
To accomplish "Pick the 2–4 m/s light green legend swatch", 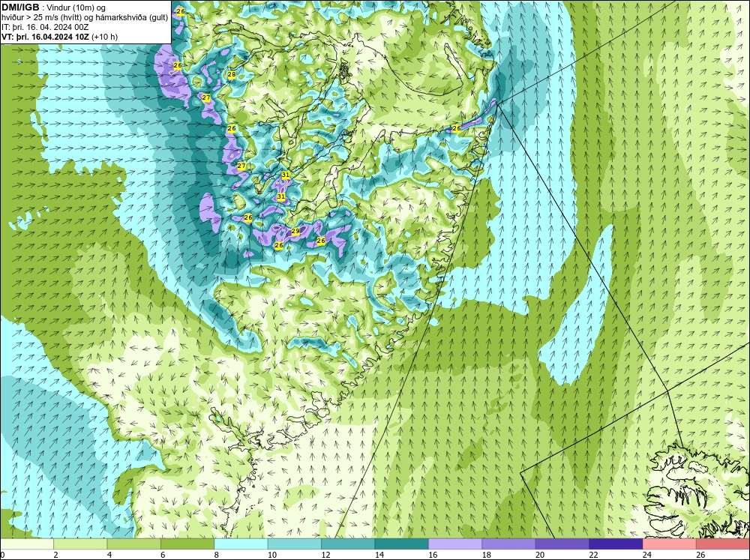I will click(x=80, y=544).
